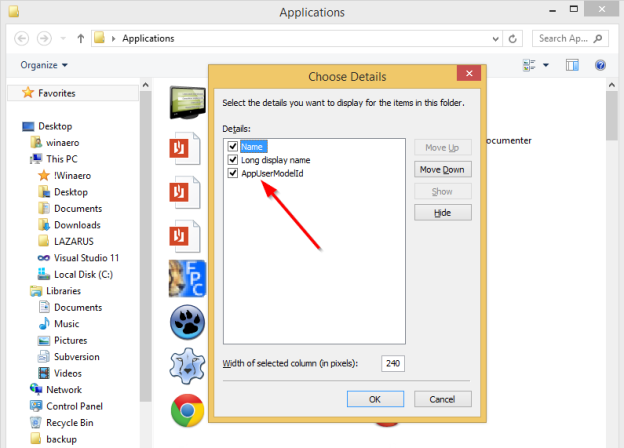The width and height of the screenshot is (624, 448).
Task: Click the FPC application icon
Action: coord(187,279)
